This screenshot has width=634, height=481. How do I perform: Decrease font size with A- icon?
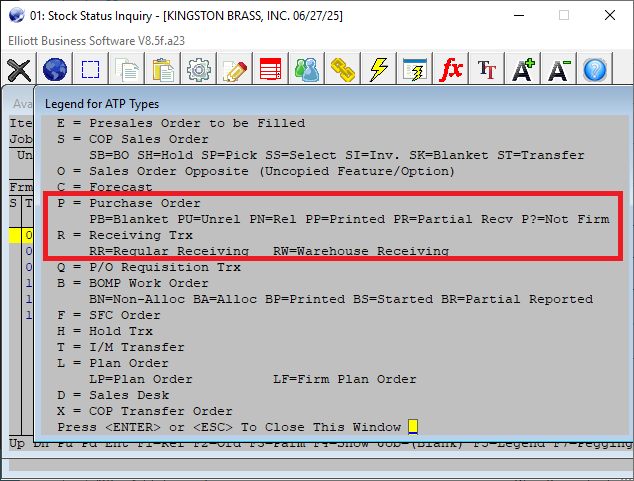pyautogui.click(x=559, y=70)
